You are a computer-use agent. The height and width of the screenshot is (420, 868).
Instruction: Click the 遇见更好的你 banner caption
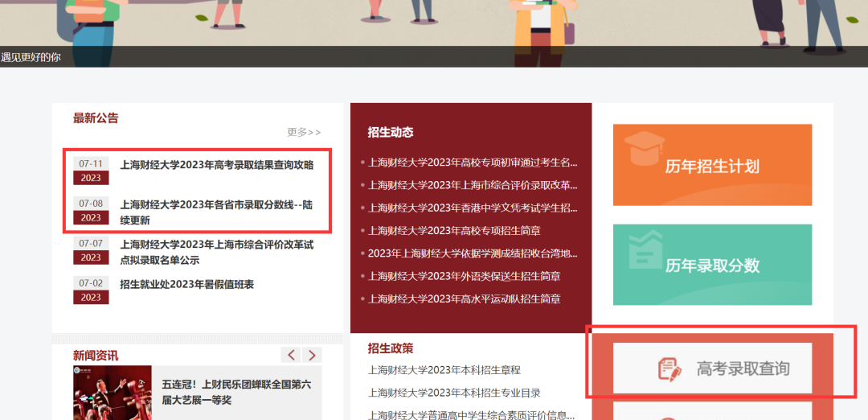pos(31,56)
